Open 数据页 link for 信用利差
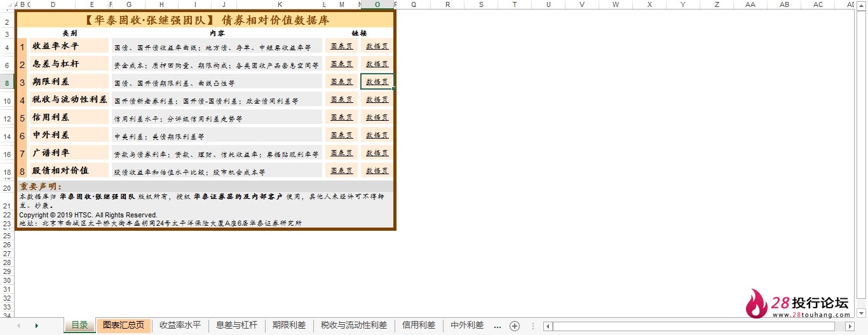This screenshot has height=335, width=868. pos(377,118)
